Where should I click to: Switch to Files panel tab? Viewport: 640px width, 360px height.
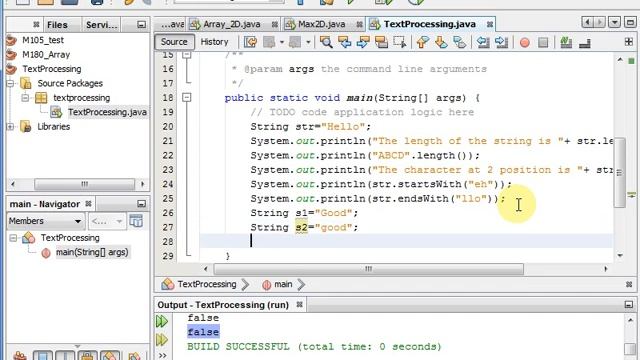point(57,25)
